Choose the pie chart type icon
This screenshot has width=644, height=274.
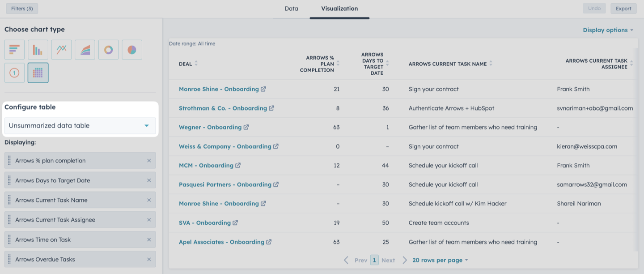click(x=132, y=50)
